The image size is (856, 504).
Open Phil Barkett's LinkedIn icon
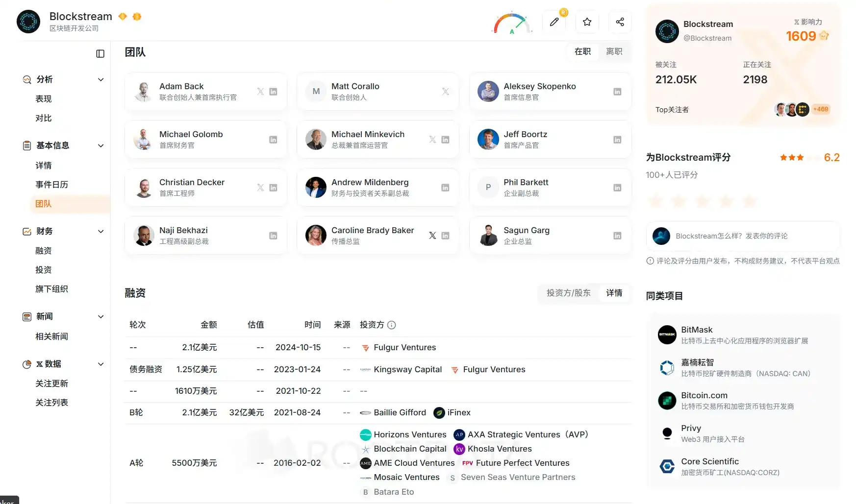click(x=618, y=188)
